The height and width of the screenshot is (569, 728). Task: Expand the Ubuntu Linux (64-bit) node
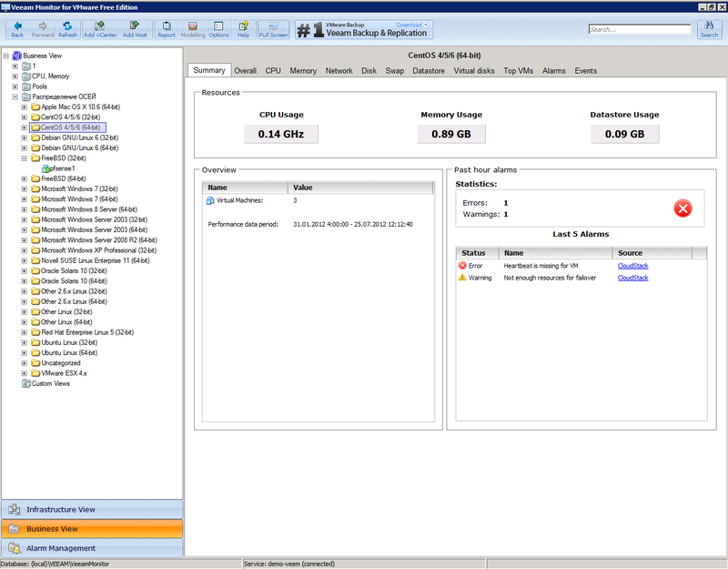[25, 353]
